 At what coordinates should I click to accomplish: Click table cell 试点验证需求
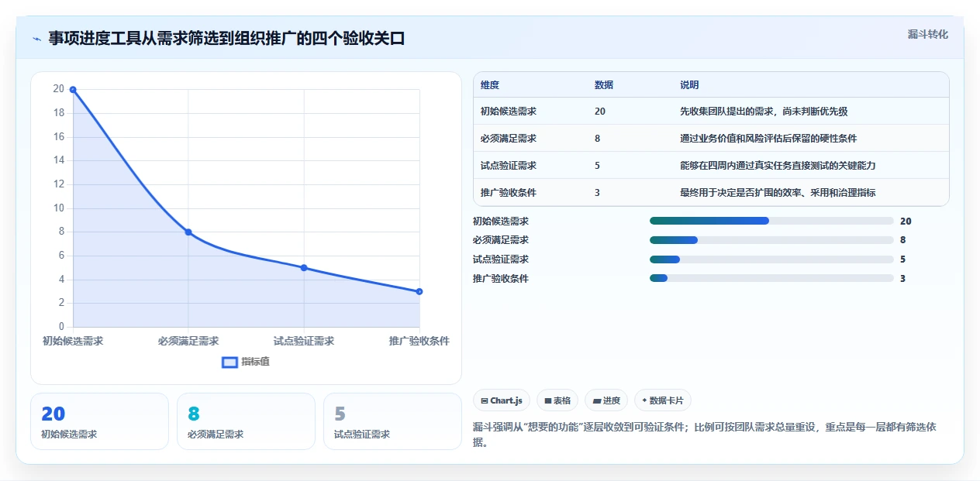point(509,166)
